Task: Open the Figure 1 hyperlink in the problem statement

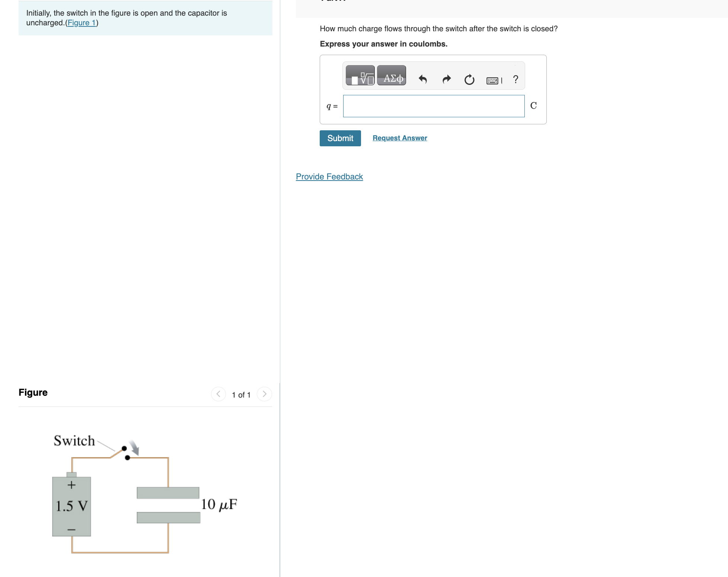Action: coord(82,23)
